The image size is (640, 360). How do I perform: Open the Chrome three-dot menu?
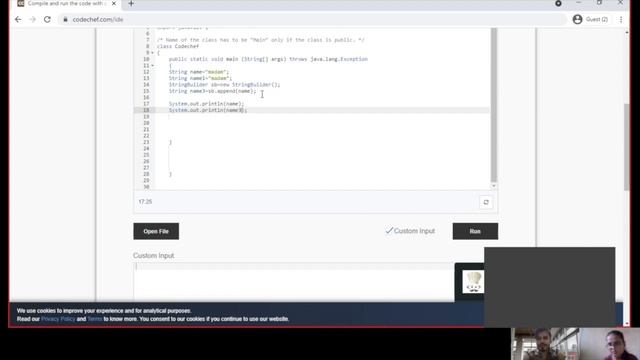(621, 19)
